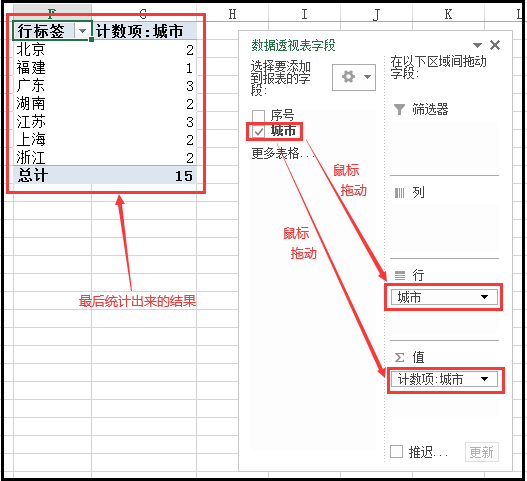The width and height of the screenshot is (527, 481).
Task: Select column K header
Action: [448, 14]
